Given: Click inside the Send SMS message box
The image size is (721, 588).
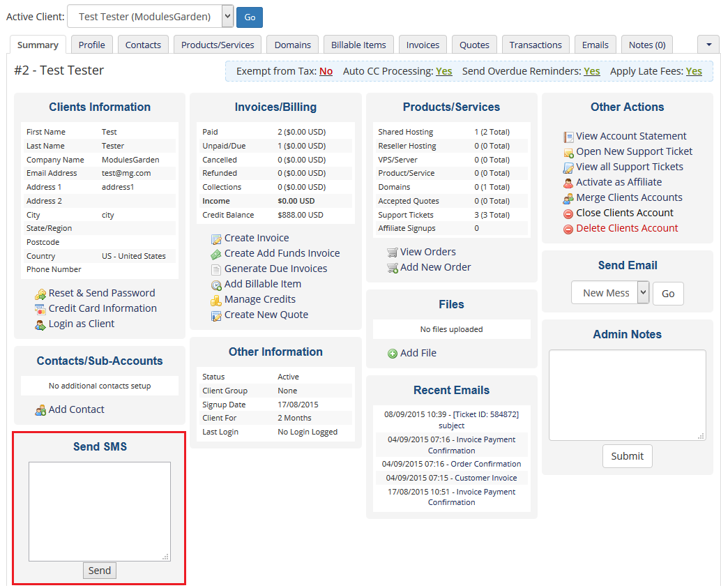Looking at the screenshot, I should [x=99, y=511].
